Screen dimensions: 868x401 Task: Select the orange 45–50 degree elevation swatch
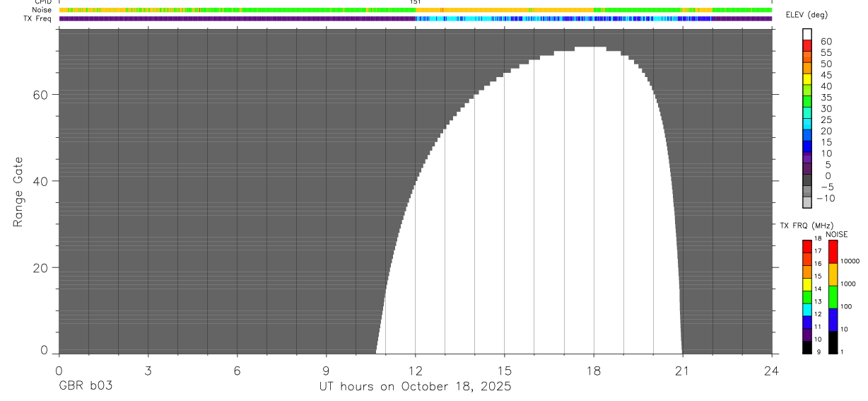[807, 68]
